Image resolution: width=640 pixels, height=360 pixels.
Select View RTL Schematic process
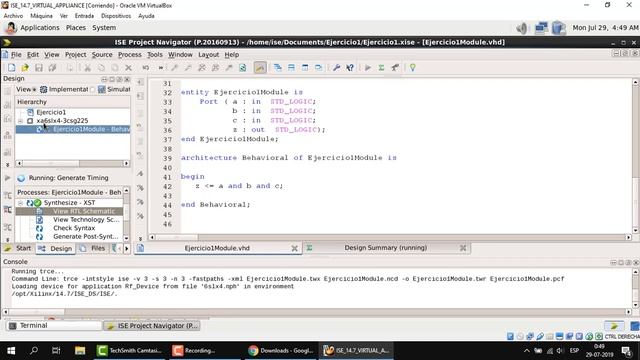coord(69,211)
